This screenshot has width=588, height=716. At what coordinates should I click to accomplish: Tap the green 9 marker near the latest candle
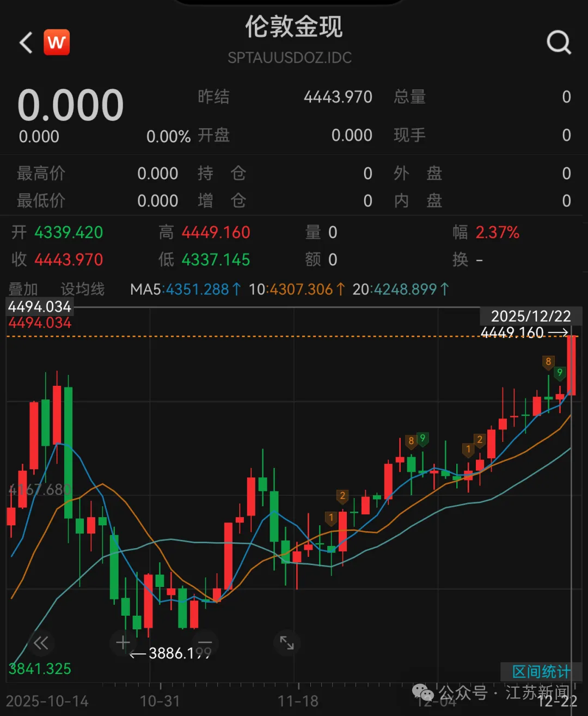click(x=559, y=373)
